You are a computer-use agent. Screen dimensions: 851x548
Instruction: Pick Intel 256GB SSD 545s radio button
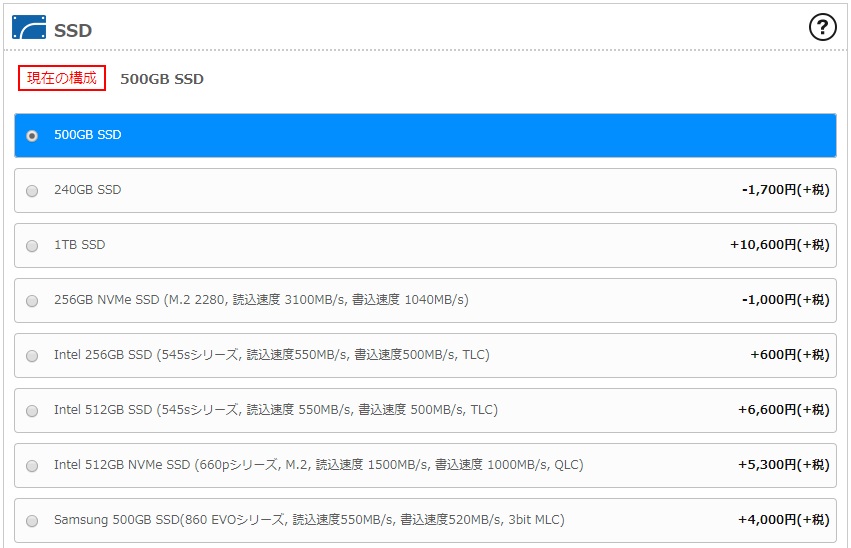tap(32, 355)
